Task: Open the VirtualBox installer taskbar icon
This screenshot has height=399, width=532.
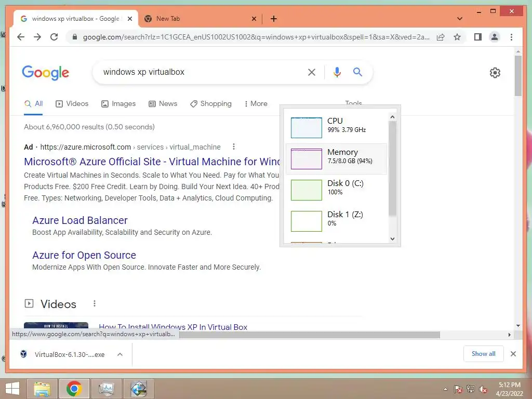Action: [x=139, y=389]
